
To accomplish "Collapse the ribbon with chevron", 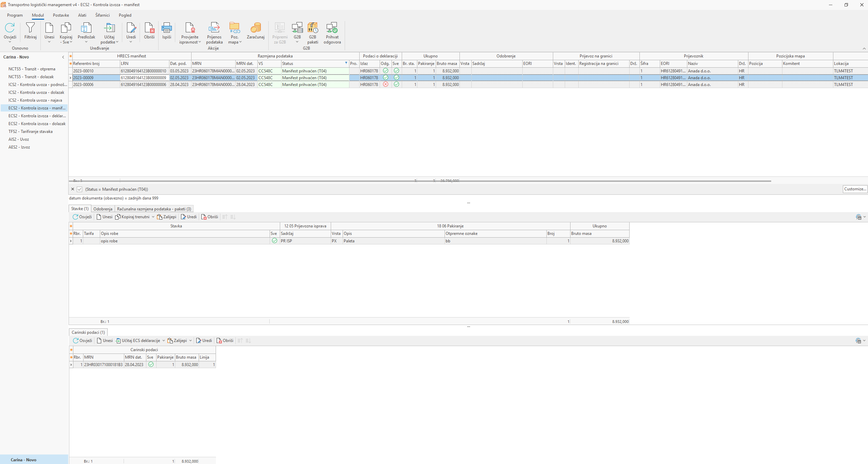I will click(864, 49).
